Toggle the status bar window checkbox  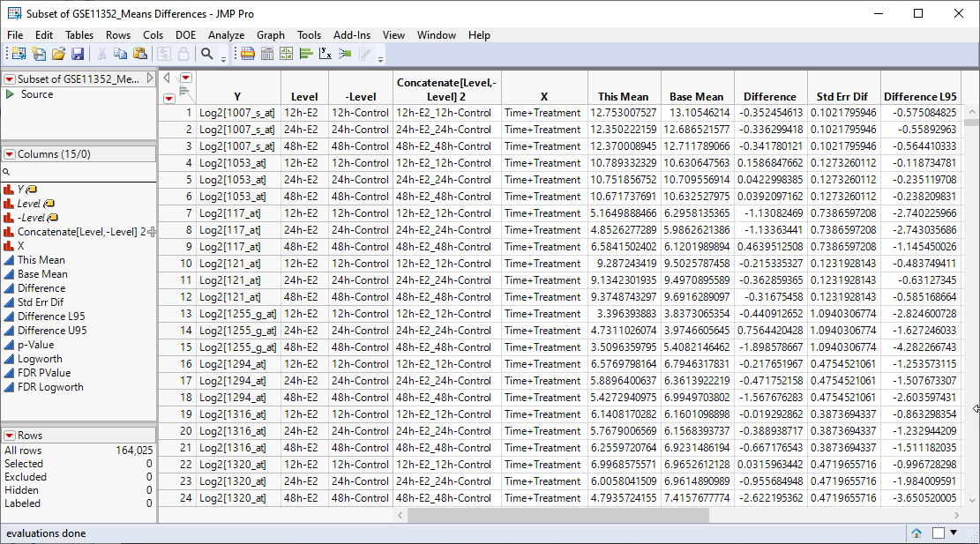tap(939, 533)
